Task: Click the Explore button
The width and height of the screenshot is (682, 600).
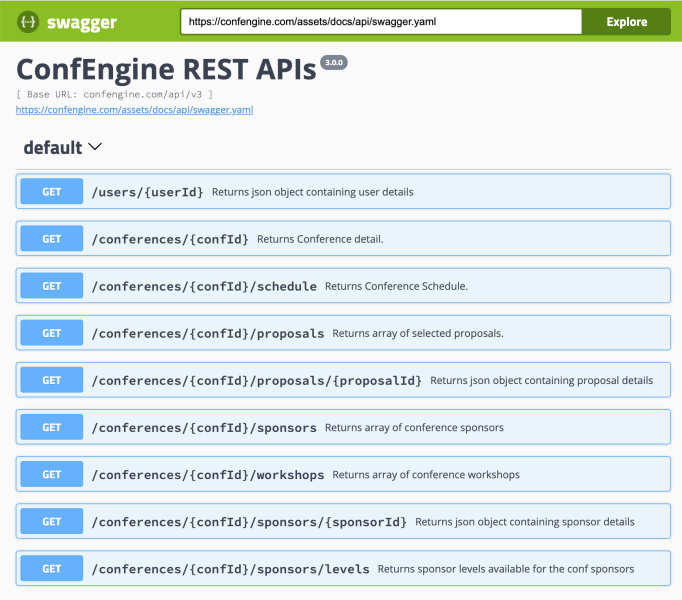Action: (626, 21)
